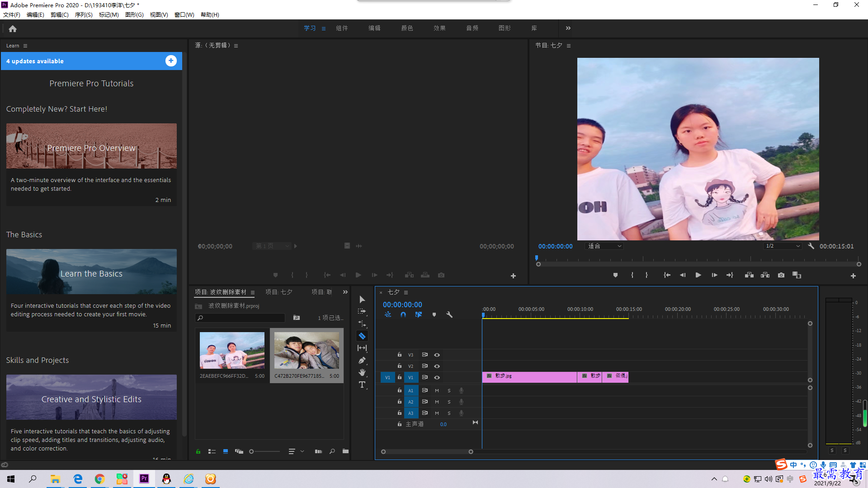The width and height of the screenshot is (868, 488).
Task: Open playback resolution 1/2 dropdown
Action: point(783,246)
